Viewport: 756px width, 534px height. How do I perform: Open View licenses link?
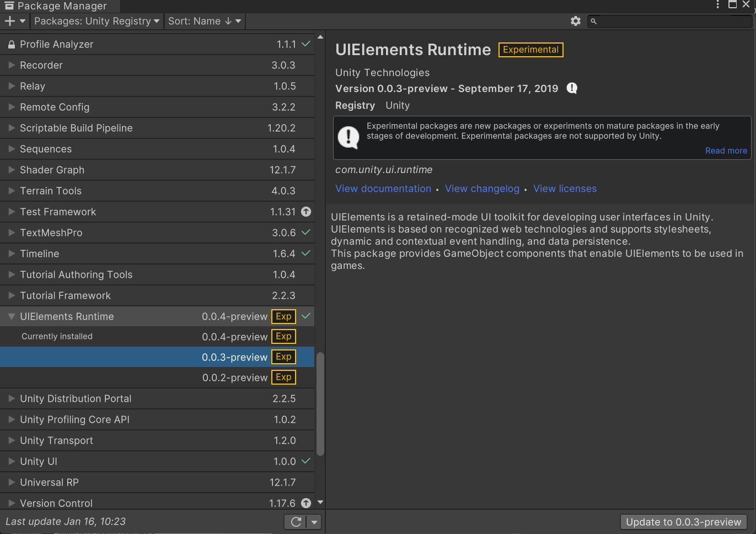coord(565,188)
